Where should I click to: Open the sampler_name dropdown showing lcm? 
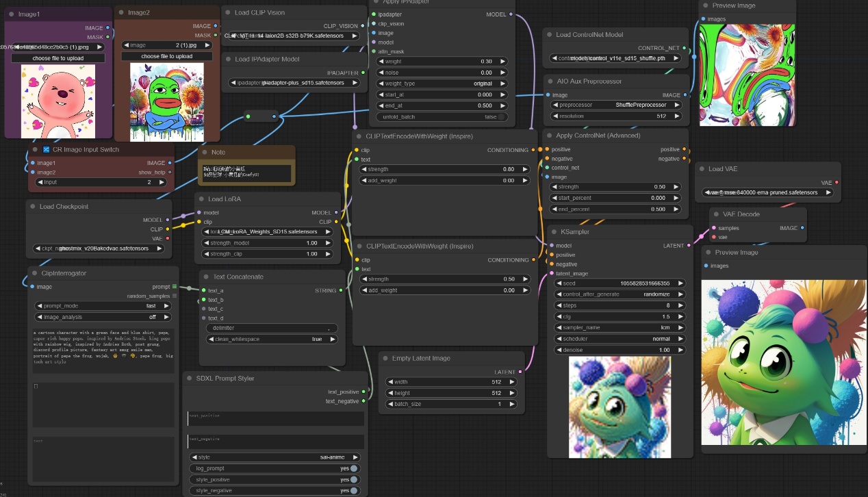(619, 327)
